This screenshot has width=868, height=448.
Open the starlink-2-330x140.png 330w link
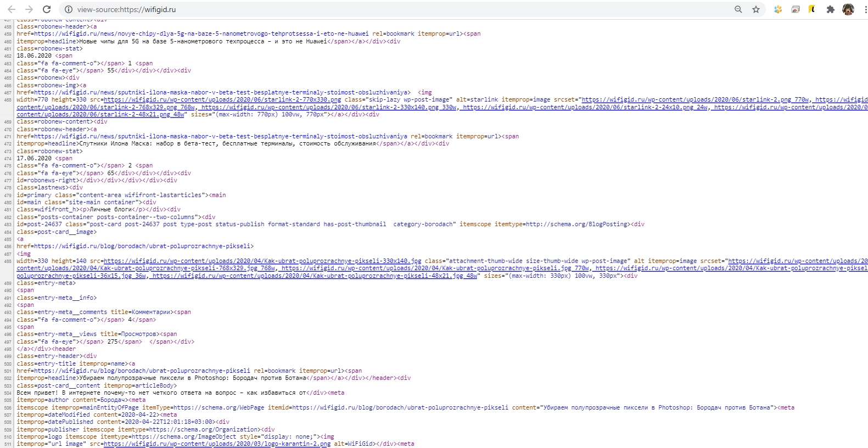(328, 107)
